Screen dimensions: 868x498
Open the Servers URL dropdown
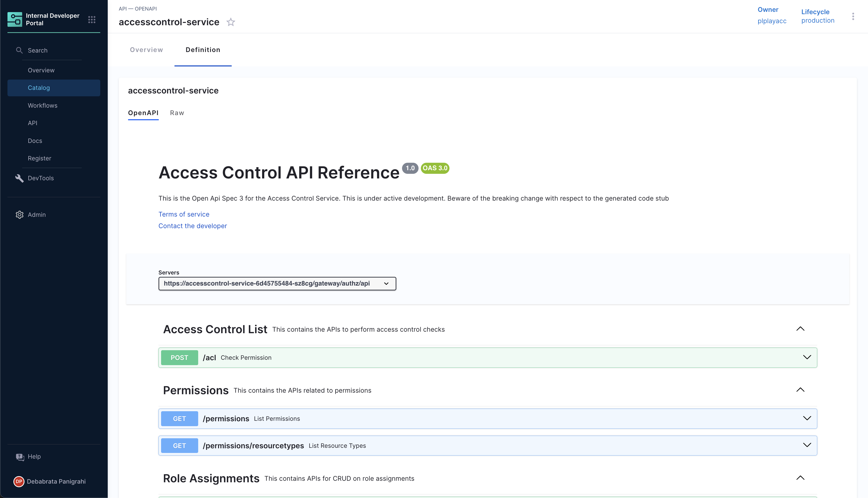pos(277,284)
